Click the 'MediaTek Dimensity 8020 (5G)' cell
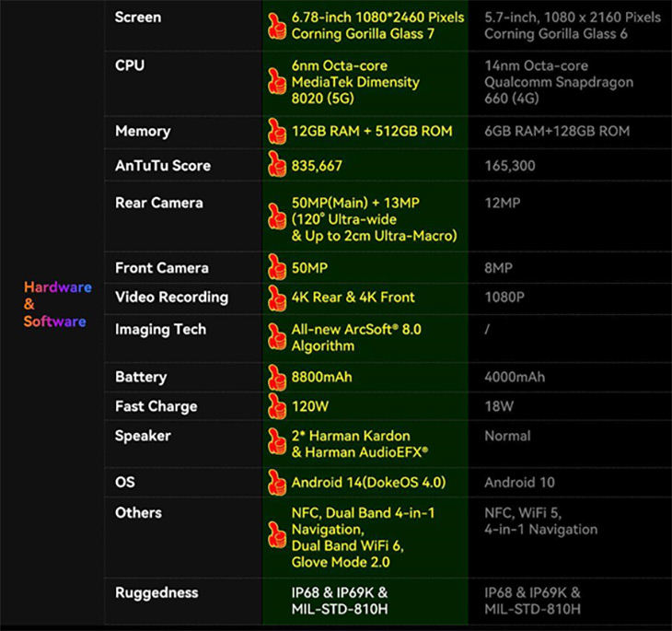The height and width of the screenshot is (631, 672). (x=355, y=82)
